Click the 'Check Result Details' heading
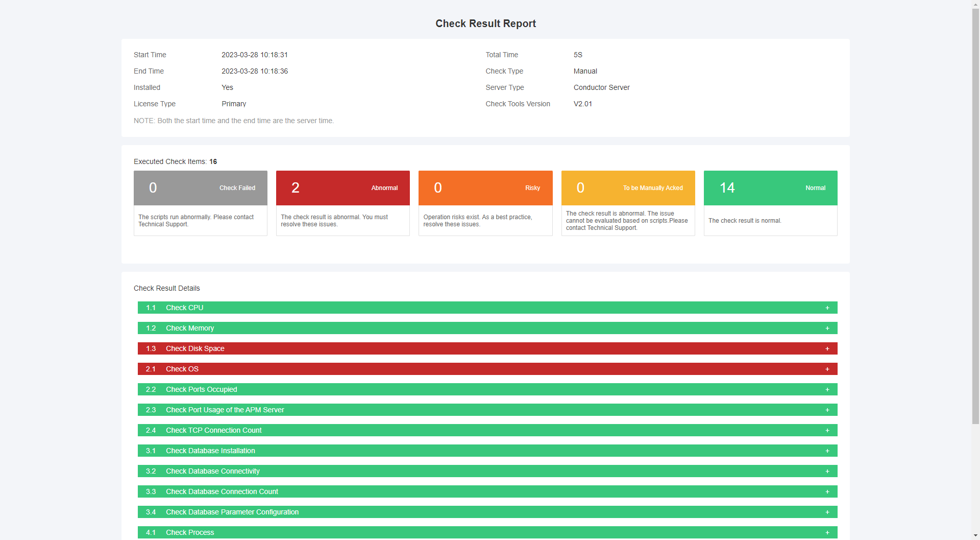This screenshot has height=540, width=980. pos(167,288)
